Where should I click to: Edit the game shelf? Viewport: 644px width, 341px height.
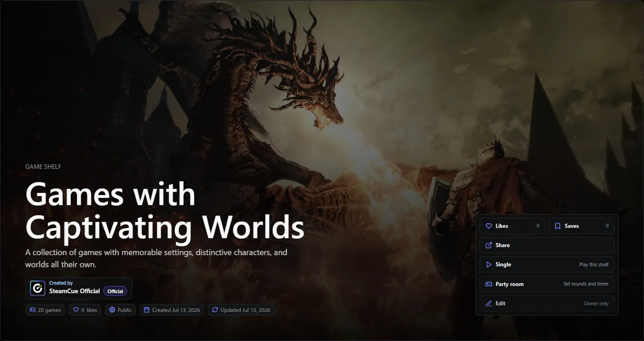point(547,304)
